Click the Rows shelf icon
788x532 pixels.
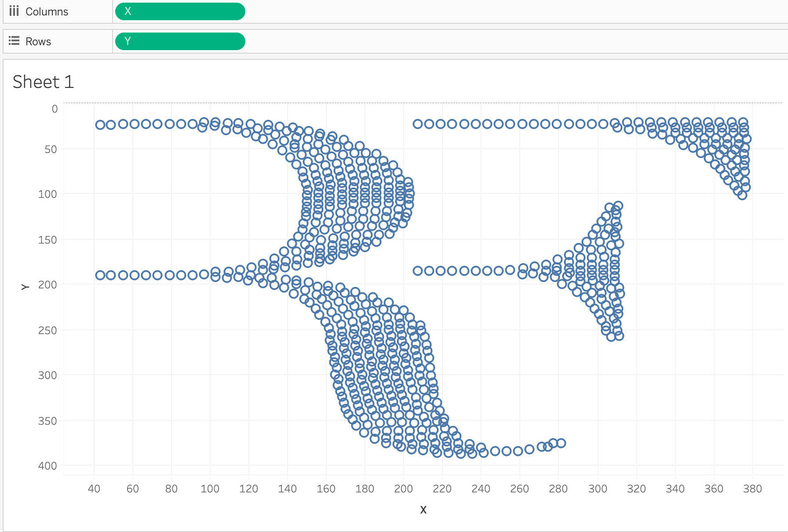click(14, 41)
